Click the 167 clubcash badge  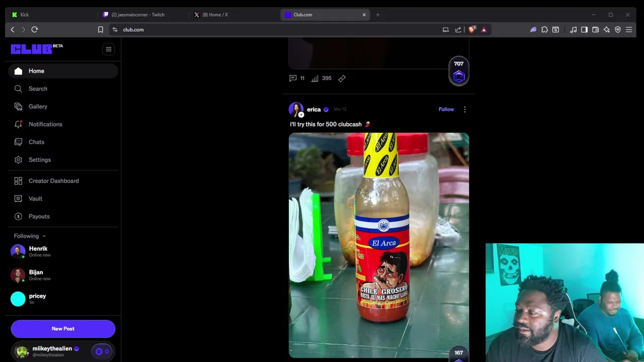(x=458, y=354)
